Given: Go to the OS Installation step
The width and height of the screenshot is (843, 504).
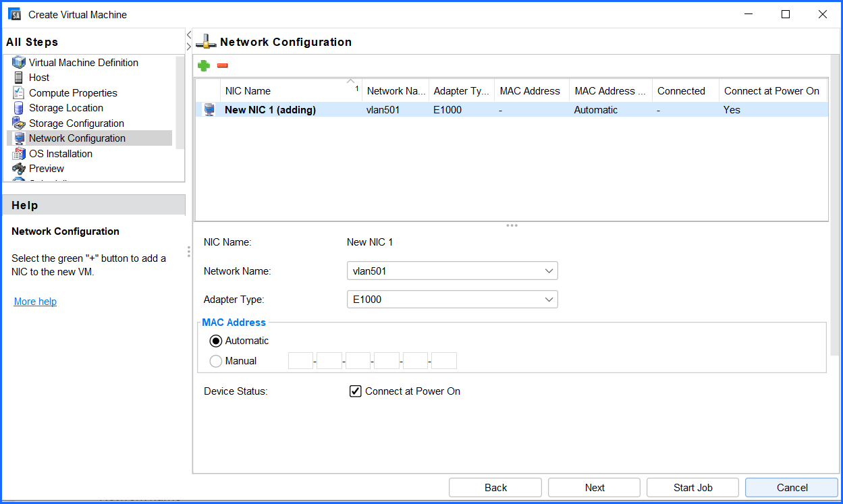Looking at the screenshot, I should pyautogui.click(x=61, y=154).
